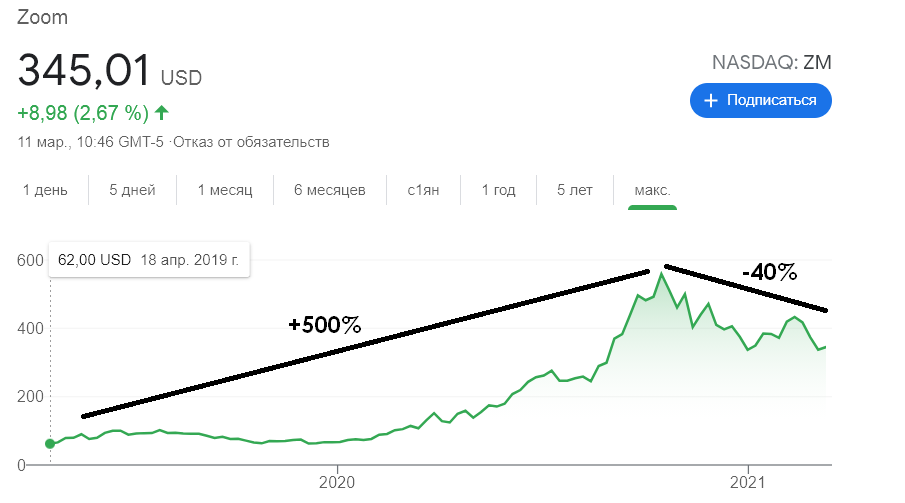Select the с1ян year-to-date tab
This screenshot has height=503, width=905.
click(x=421, y=190)
